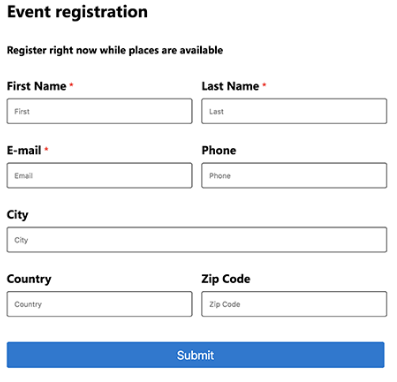Click the City label
Viewport: 397px width, 382px height.
18,215
